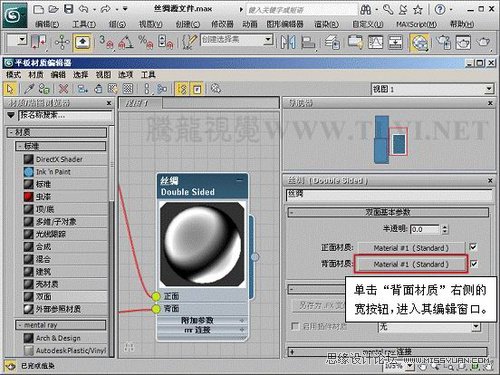
Task: Click the highlighted Material Editor icon in main toolbar
Action: (420, 42)
